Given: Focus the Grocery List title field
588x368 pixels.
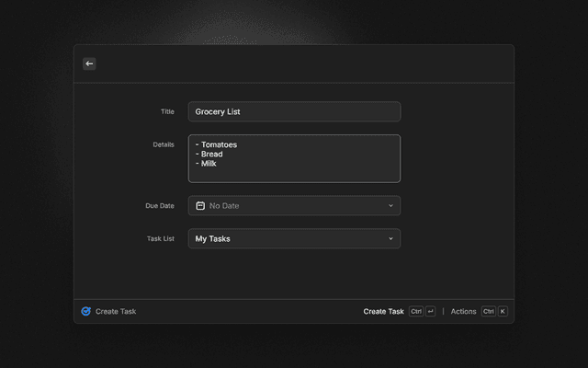Looking at the screenshot, I should [294, 111].
